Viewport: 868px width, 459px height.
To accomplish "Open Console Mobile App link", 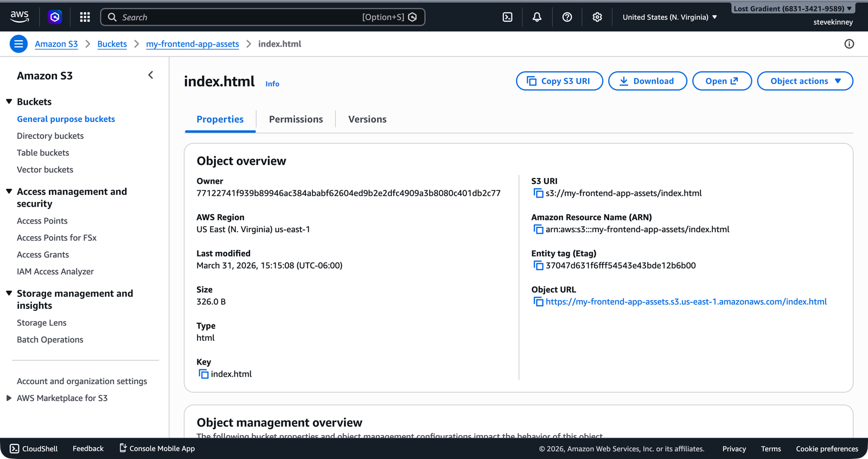I will point(157,449).
